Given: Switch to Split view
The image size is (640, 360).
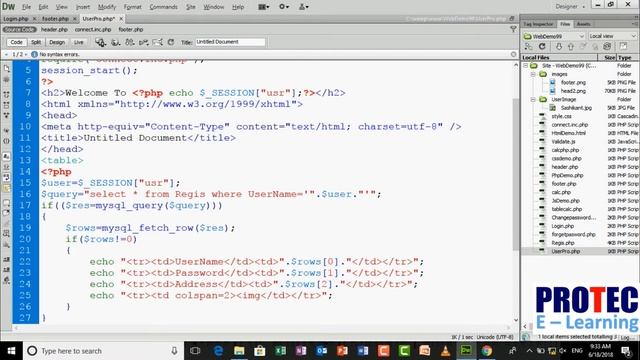Looking at the screenshot, I should (x=36, y=42).
